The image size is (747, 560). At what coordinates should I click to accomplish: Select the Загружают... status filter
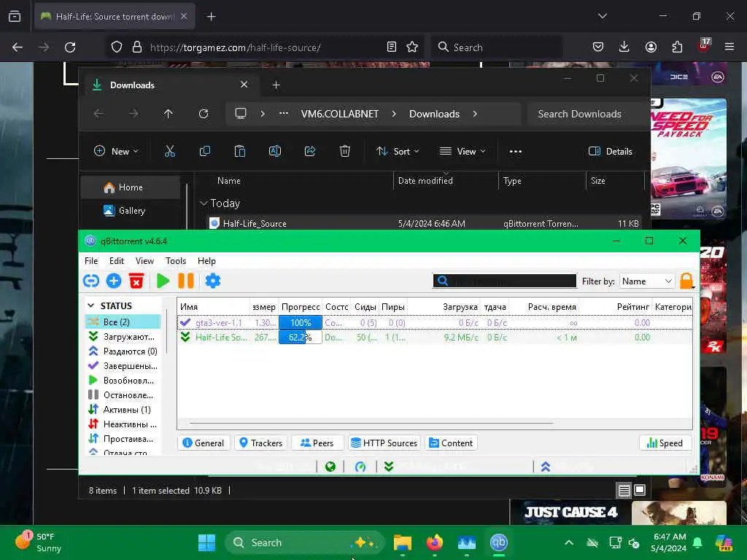[x=123, y=337]
